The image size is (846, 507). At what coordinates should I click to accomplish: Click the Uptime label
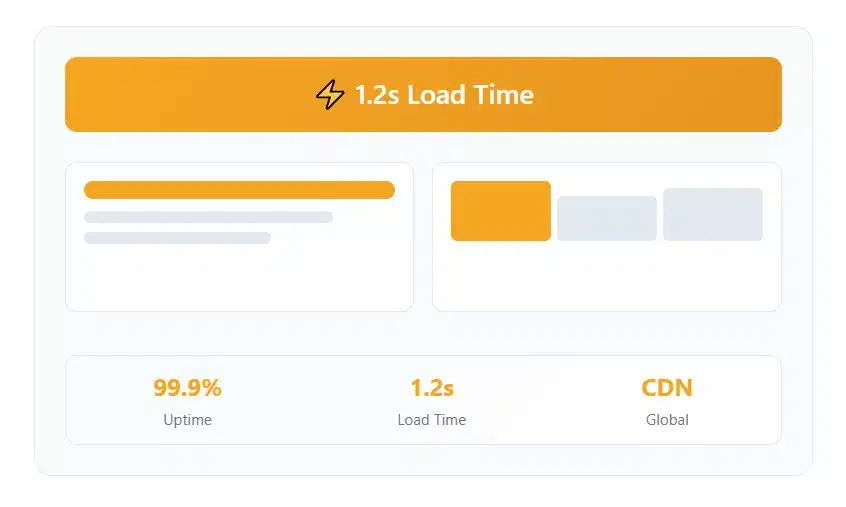187,420
